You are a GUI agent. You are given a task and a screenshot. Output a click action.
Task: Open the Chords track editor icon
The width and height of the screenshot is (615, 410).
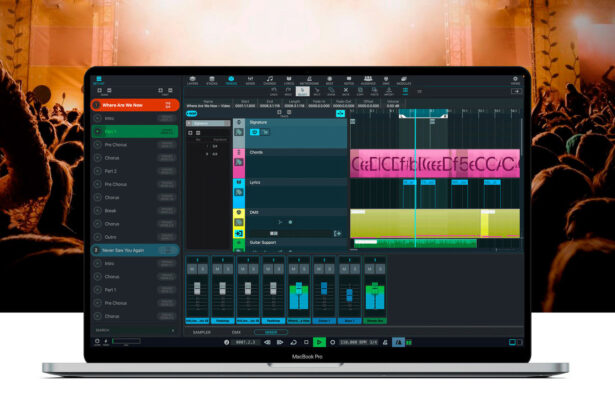tap(238, 162)
